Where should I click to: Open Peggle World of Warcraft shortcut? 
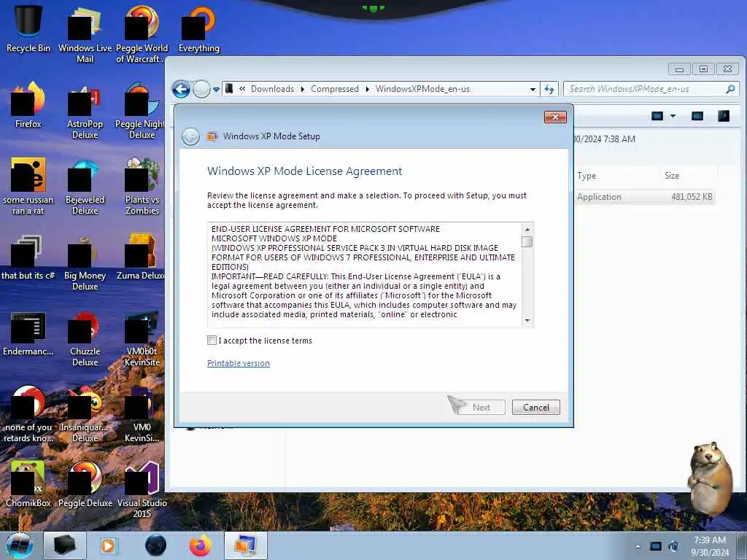(142, 34)
